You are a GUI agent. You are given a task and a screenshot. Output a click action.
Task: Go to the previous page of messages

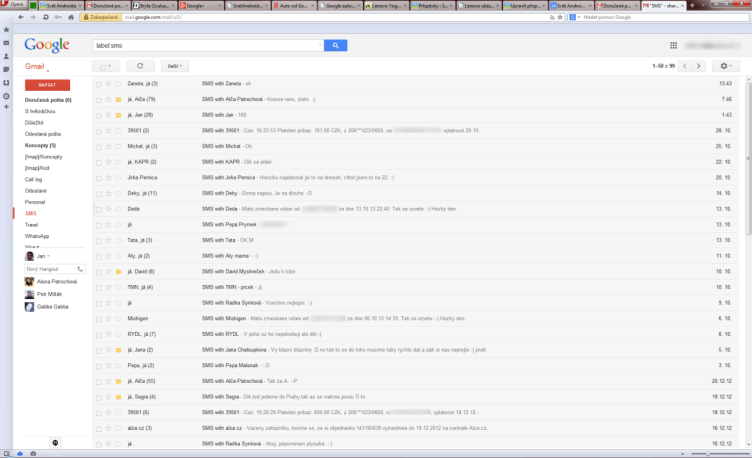(684, 66)
